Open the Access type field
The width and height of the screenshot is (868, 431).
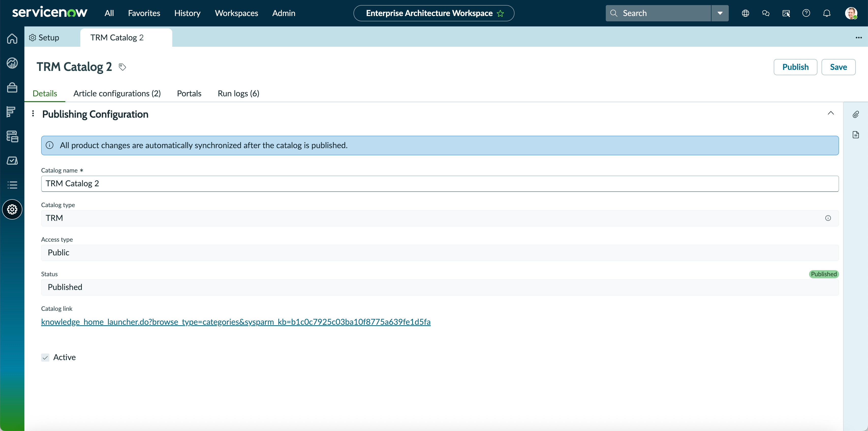pos(440,253)
